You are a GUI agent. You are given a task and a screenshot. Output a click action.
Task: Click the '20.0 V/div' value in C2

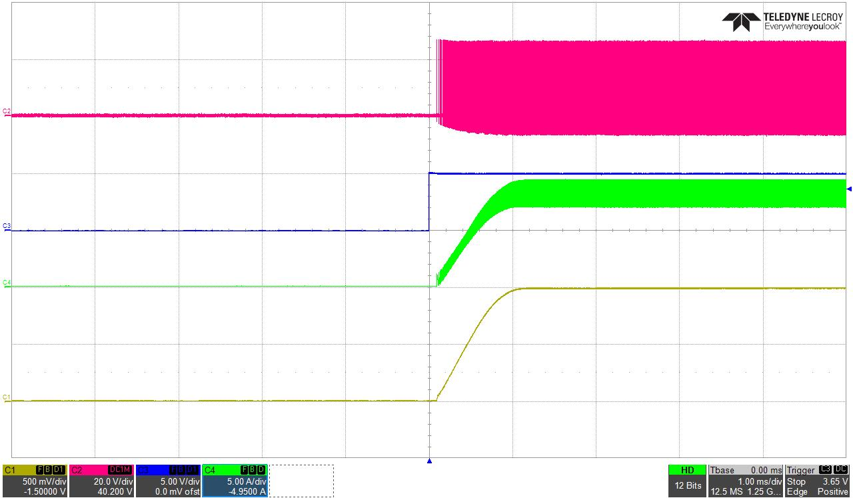(113, 482)
